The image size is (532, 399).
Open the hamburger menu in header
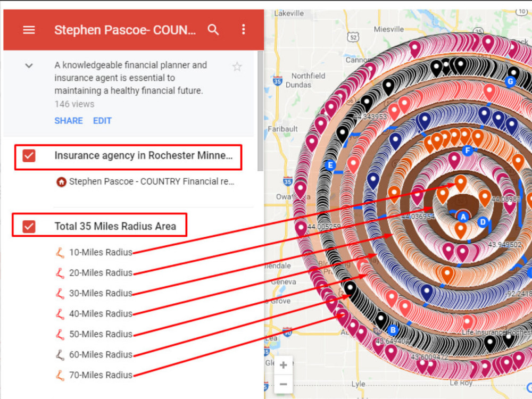tap(29, 30)
